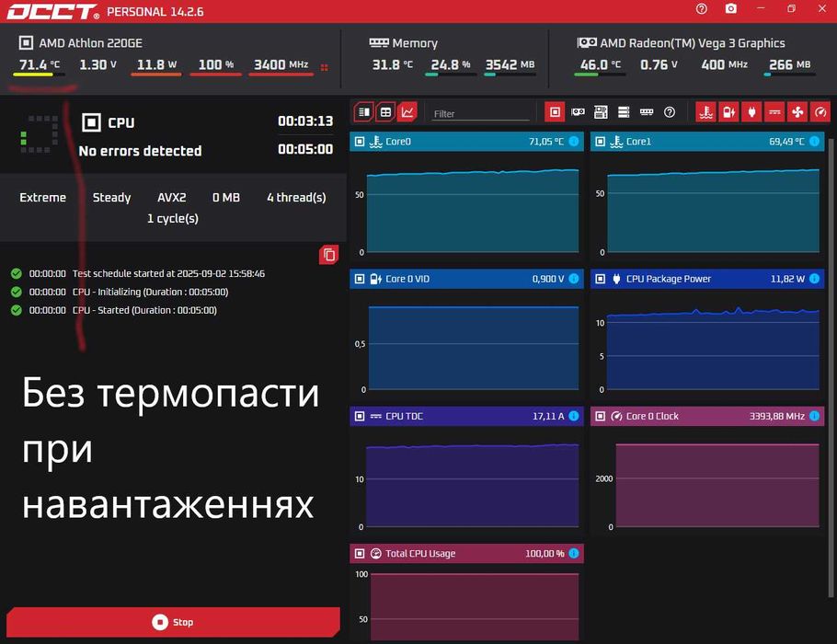Toggle the current readings filter
837x644 pixels.
[x=774, y=112]
